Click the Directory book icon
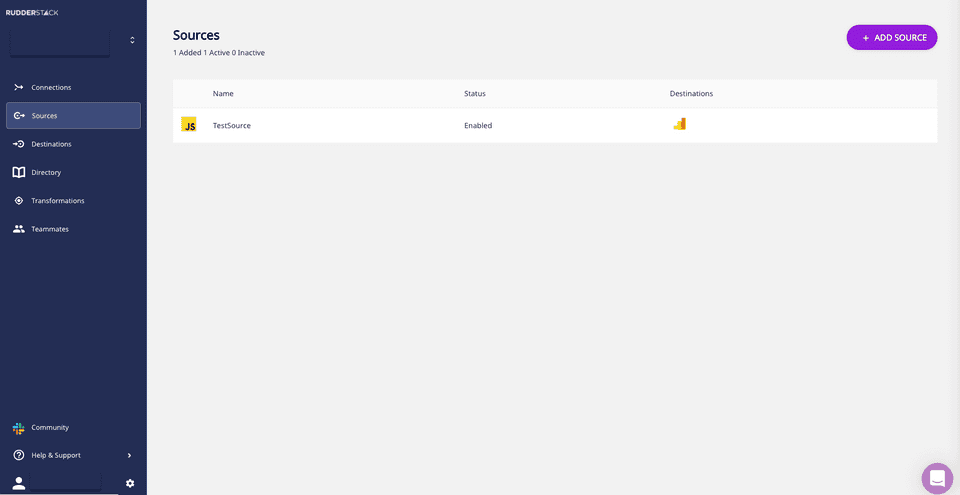 18,172
